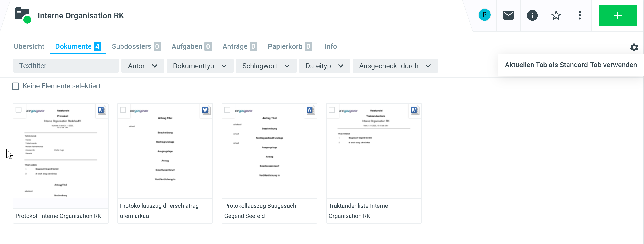Open the info circle icon
Image resolution: width=644 pixels, height=244 pixels.
[532, 15]
